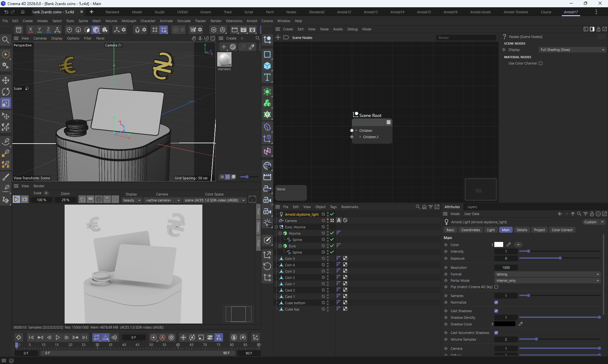Open the MoGraph menu
Screen dimensions: 608x364
pos(129,21)
